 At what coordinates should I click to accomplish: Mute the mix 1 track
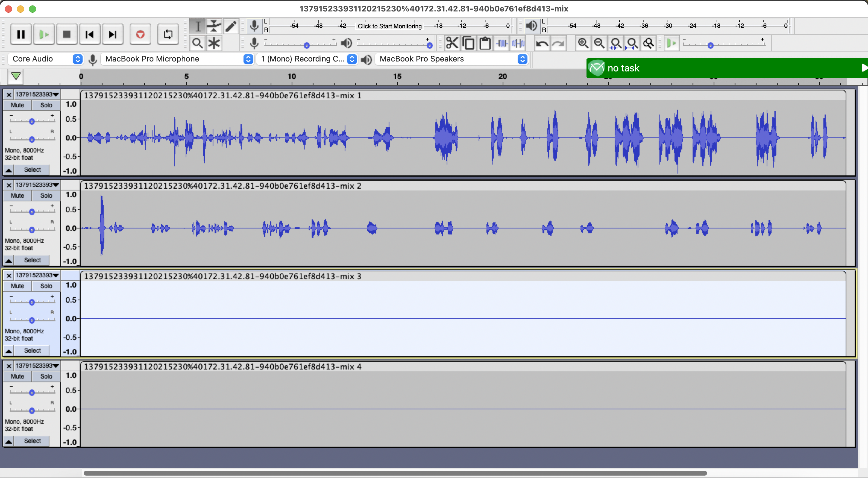coord(17,105)
